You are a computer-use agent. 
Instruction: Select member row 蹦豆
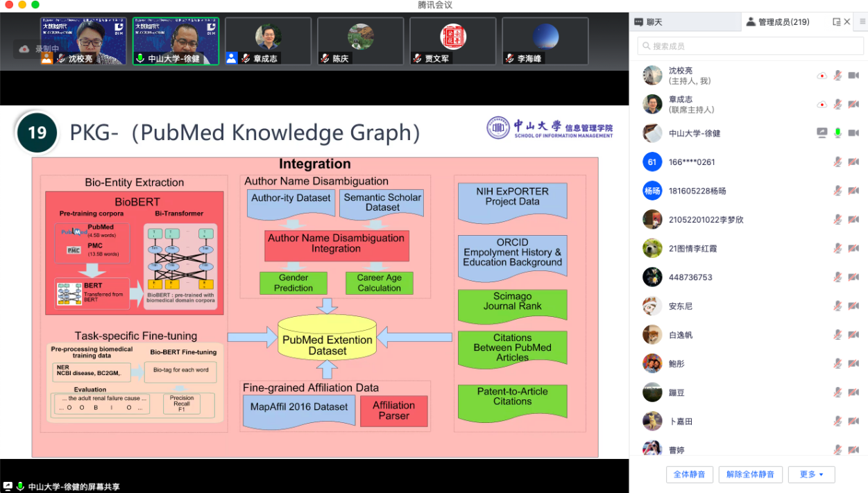coord(748,392)
